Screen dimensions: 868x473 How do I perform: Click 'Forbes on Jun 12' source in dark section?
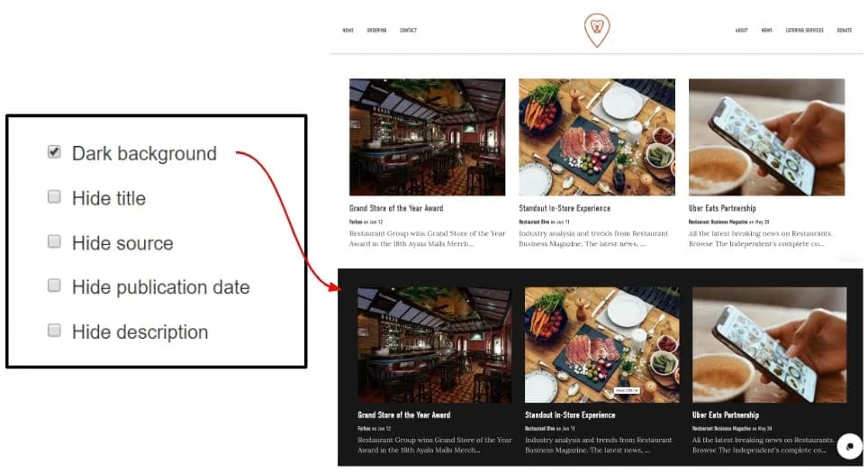(375, 428)
